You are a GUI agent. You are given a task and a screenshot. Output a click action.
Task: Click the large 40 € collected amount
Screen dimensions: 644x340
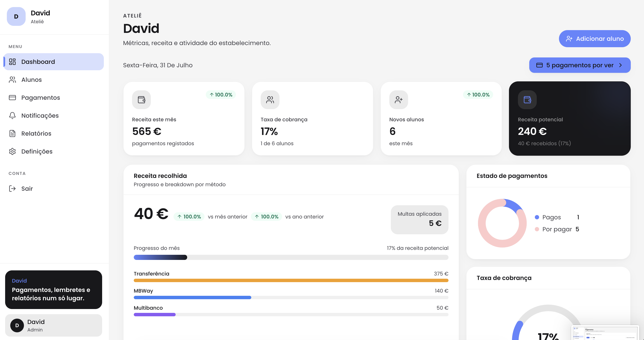tap(151, 214)
